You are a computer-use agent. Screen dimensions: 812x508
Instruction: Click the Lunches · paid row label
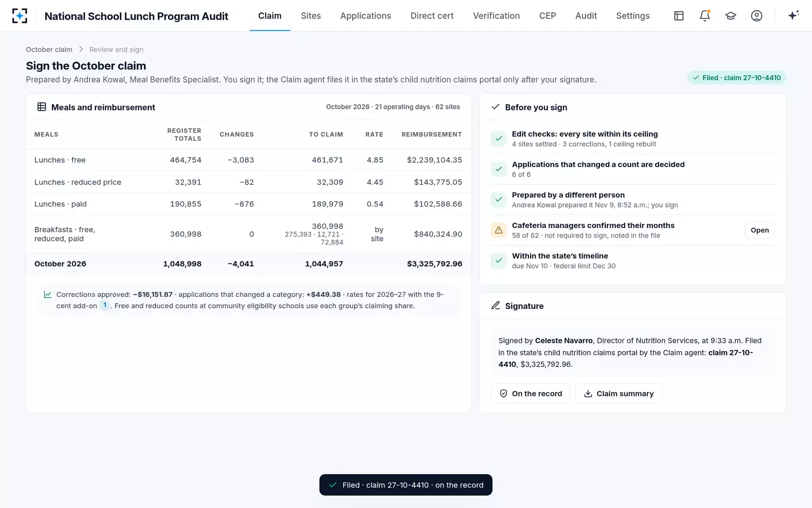pyautogui.click(x=60, y=204)
